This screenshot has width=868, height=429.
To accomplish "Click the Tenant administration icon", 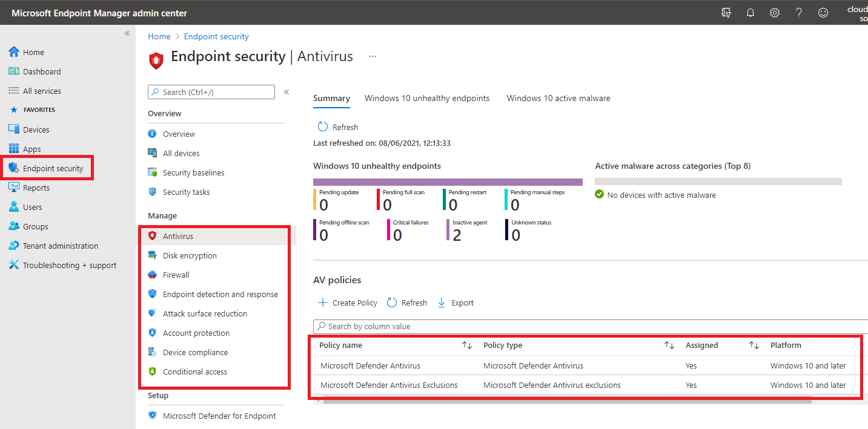I will point(14,246).
